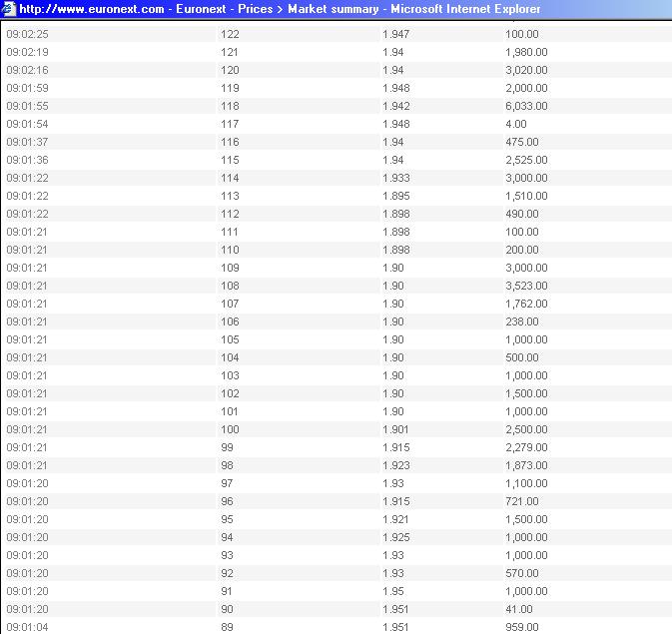Click the trade number 101

(x=230, y=412)
